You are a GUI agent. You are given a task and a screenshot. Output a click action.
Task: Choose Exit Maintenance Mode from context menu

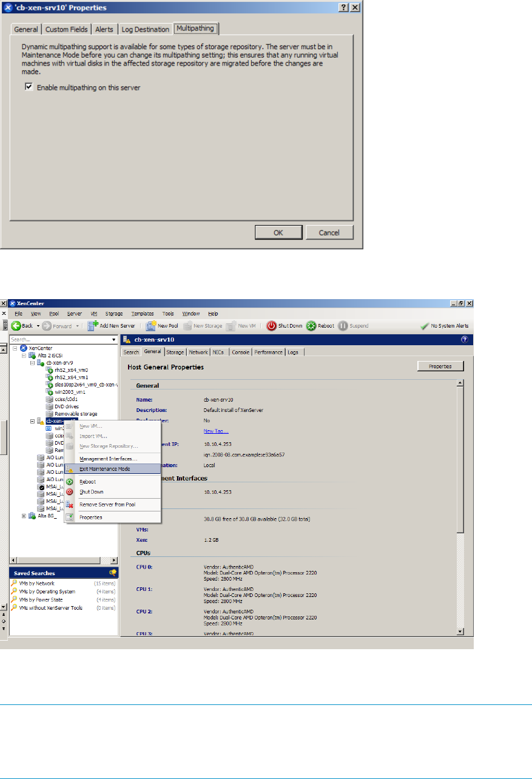coord(113,469)
